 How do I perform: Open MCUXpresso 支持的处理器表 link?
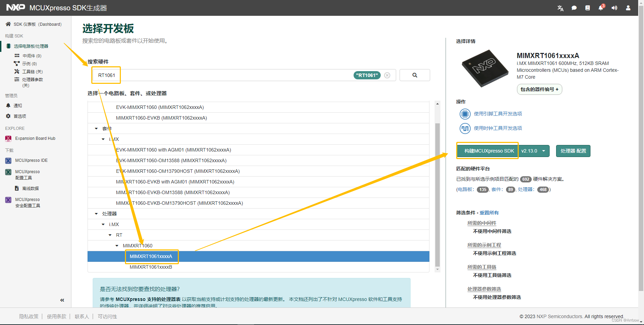coord(148,299)
